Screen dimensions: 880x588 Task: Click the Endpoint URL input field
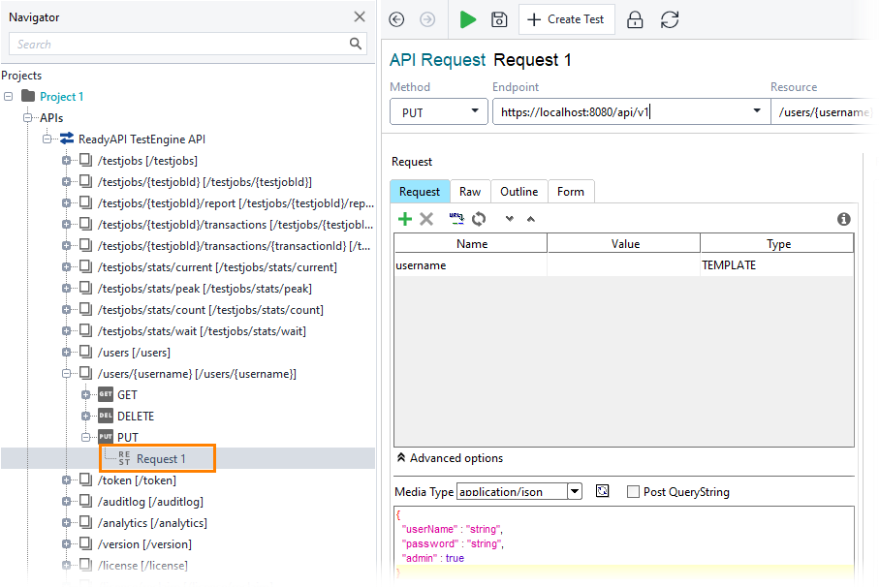(620, 112)
